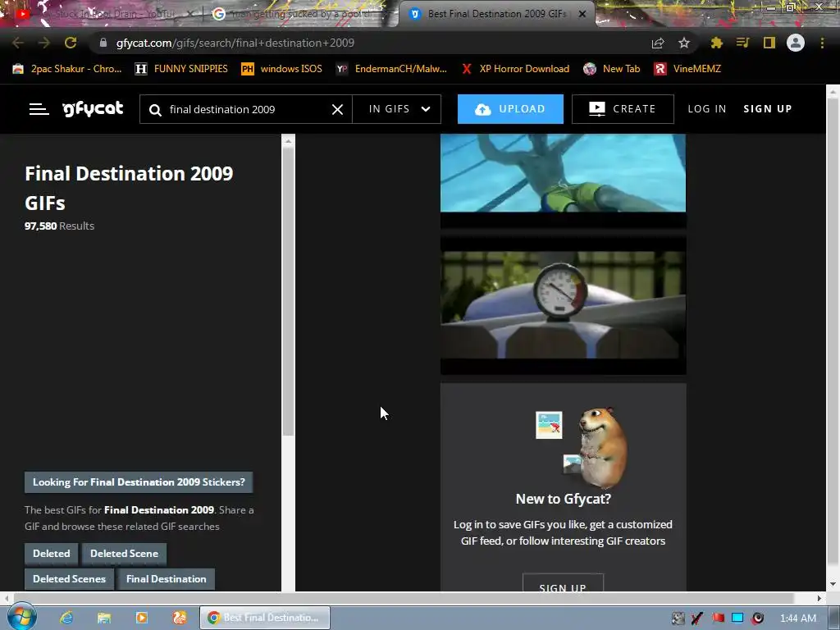Click the CREATE button
The width and height of the screenshot is (840, 630).
click(623, 109)
